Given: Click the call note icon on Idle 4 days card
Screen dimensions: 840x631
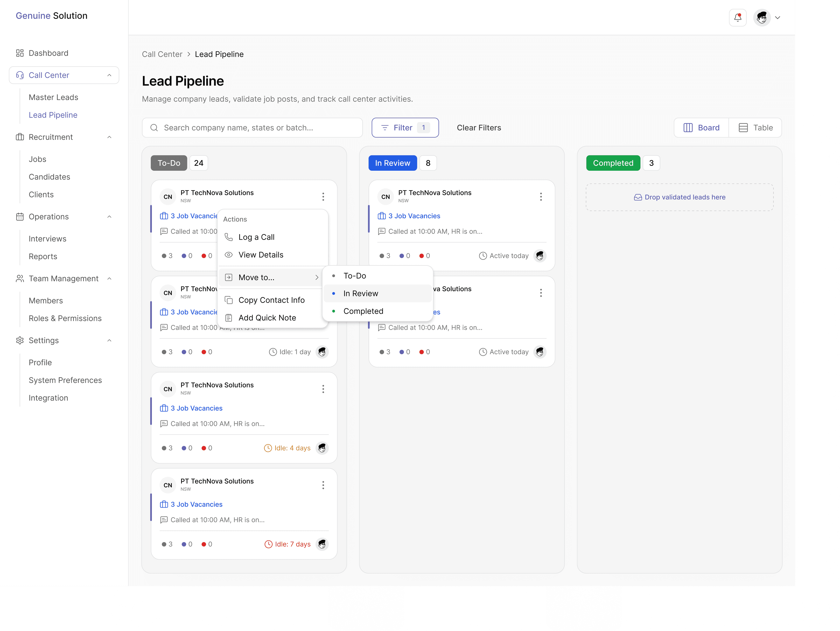Looking at the screenshot, I should pos(164,424).
